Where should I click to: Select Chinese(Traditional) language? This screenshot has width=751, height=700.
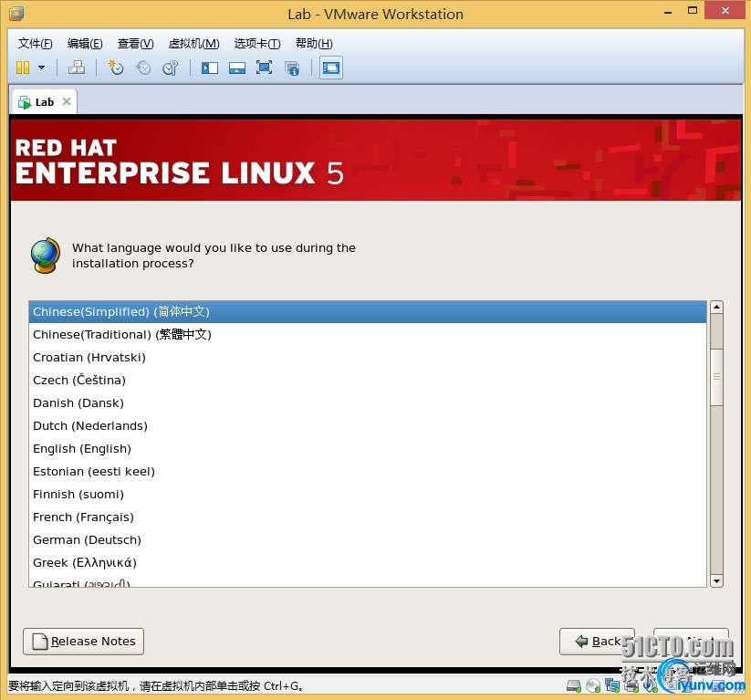pyautogui.click(x=368, y=334)
